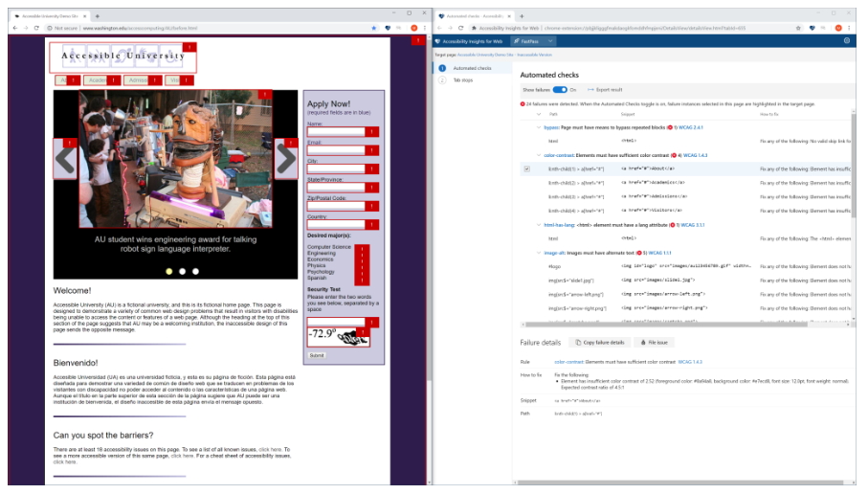Click vertical scrollbar of the results table
Viewport: 868px width, 494px height.
(853, 167)
